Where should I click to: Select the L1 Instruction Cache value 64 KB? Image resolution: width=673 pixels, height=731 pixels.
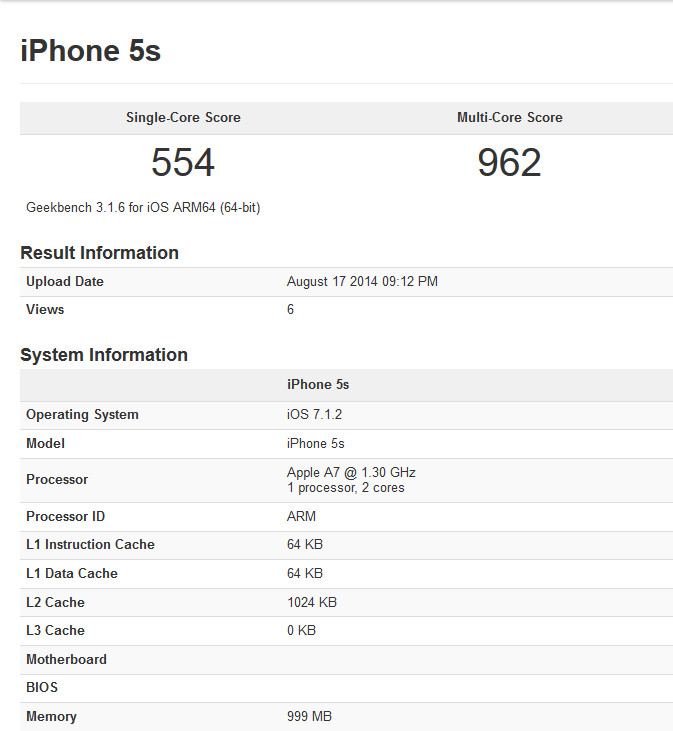[305, 545]
